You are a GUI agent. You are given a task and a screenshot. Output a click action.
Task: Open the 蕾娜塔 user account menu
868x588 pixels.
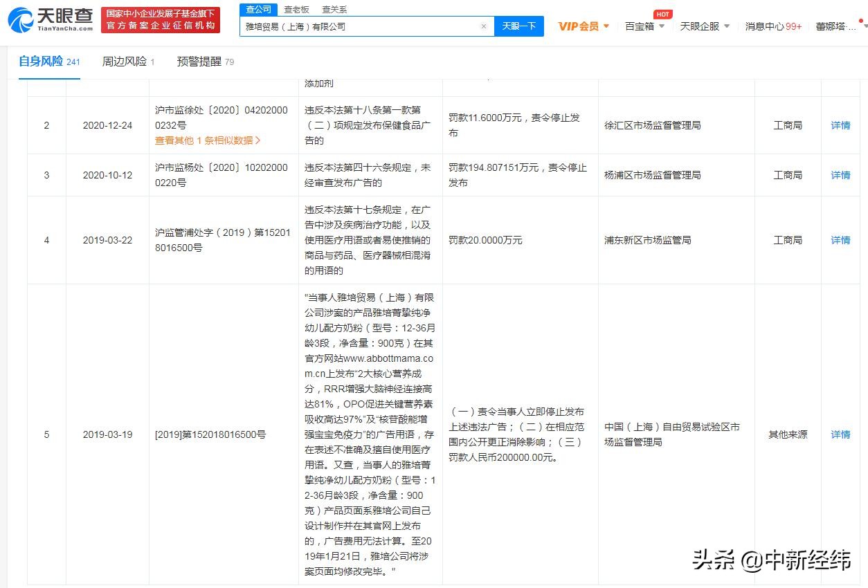point(840,26)
